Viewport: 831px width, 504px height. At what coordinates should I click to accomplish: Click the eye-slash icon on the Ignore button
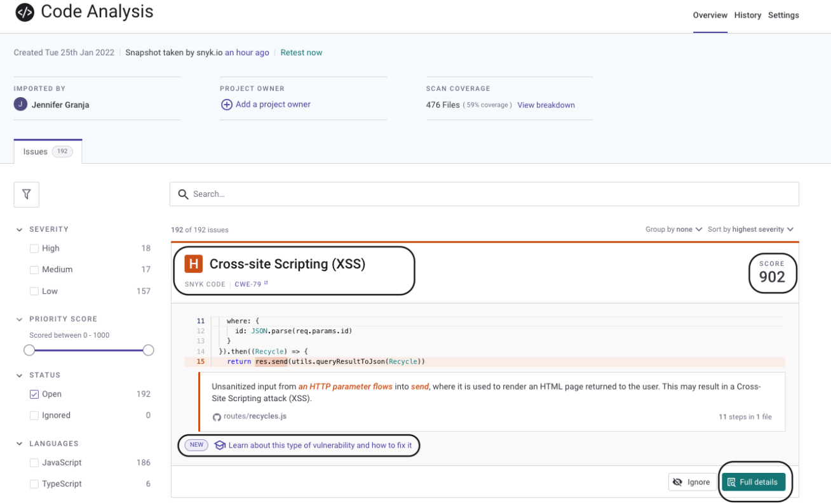click(x=677, y=482)
